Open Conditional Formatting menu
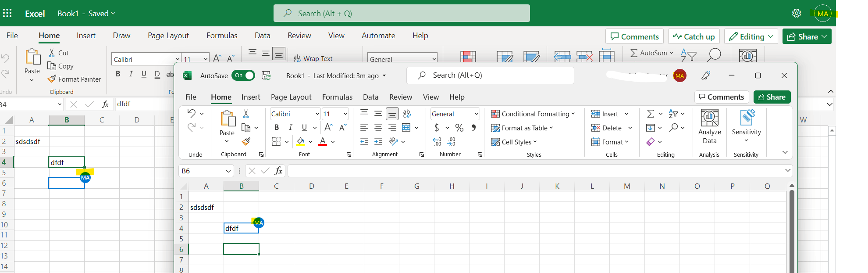868x273 pixels. [533, 114]
